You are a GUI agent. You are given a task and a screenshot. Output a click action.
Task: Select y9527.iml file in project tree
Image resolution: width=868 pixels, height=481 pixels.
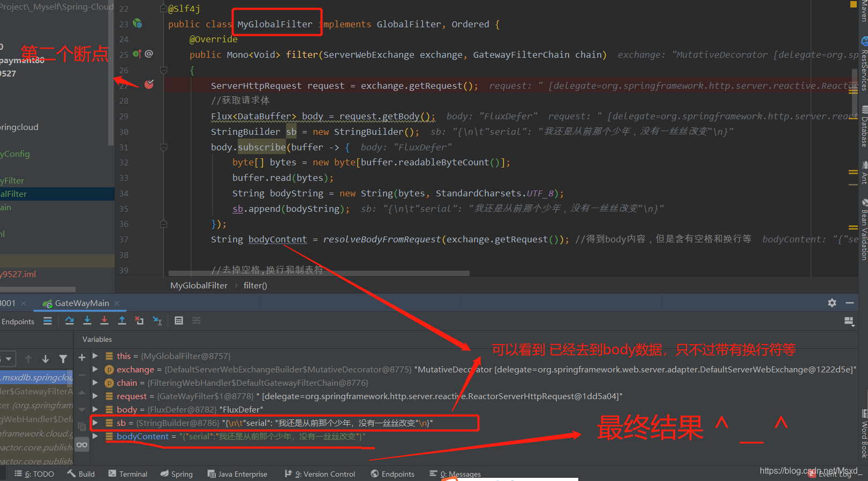(18, 274)
